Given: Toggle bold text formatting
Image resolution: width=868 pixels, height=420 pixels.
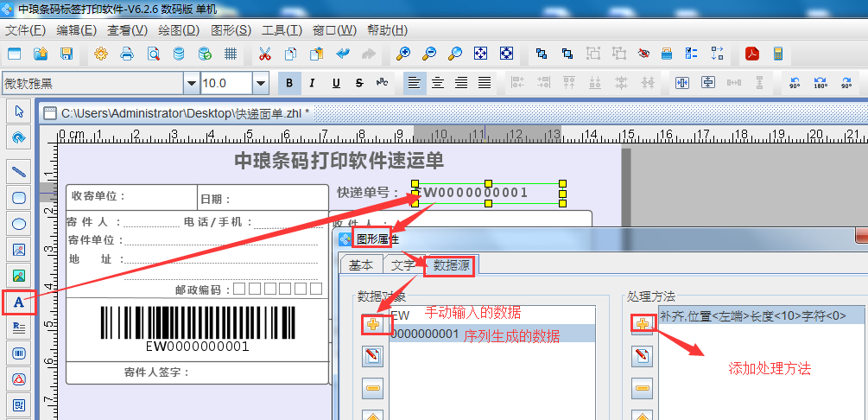Looking at the screenshot, I should tap(289, 83).
